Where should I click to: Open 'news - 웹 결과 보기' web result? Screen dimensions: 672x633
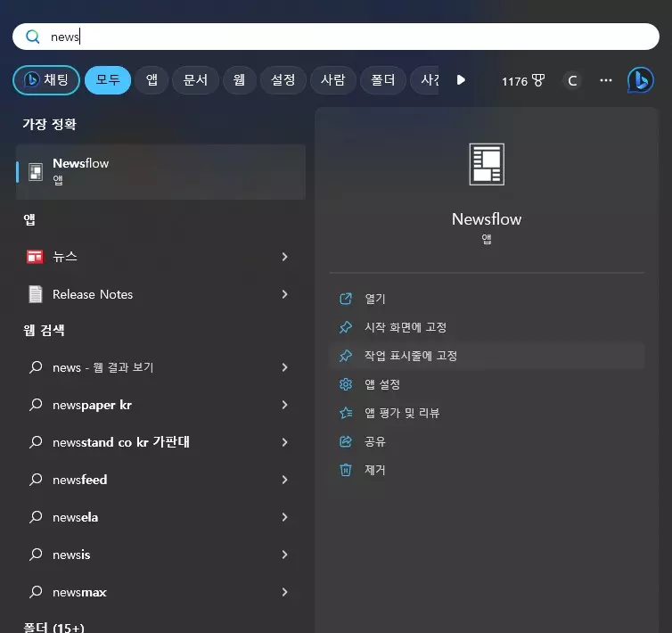160,367
